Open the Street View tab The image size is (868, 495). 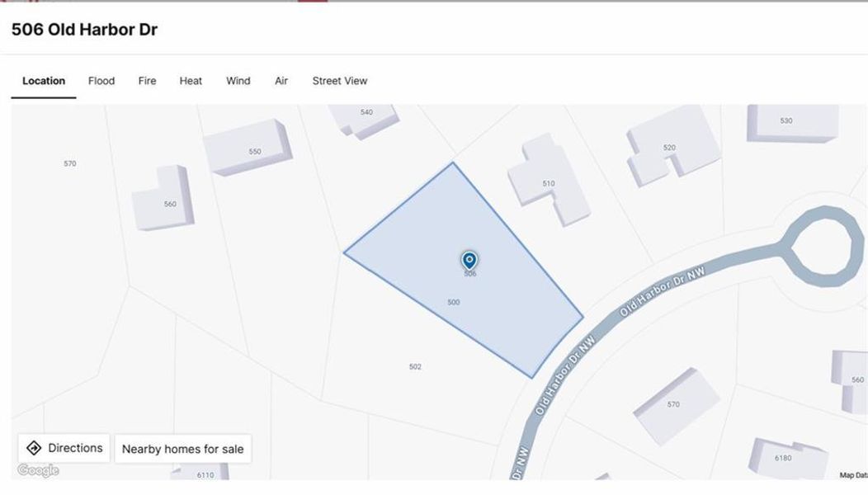tap(338, 80)
